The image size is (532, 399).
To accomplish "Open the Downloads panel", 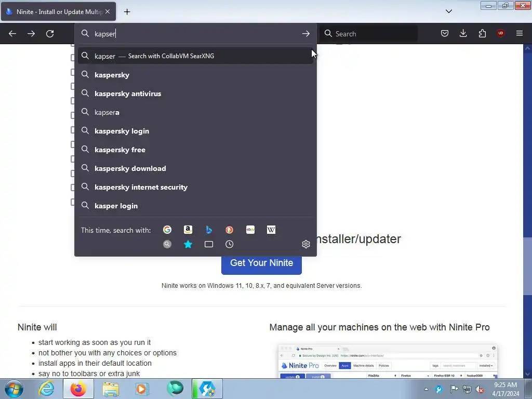I will (x=463, y=33).
